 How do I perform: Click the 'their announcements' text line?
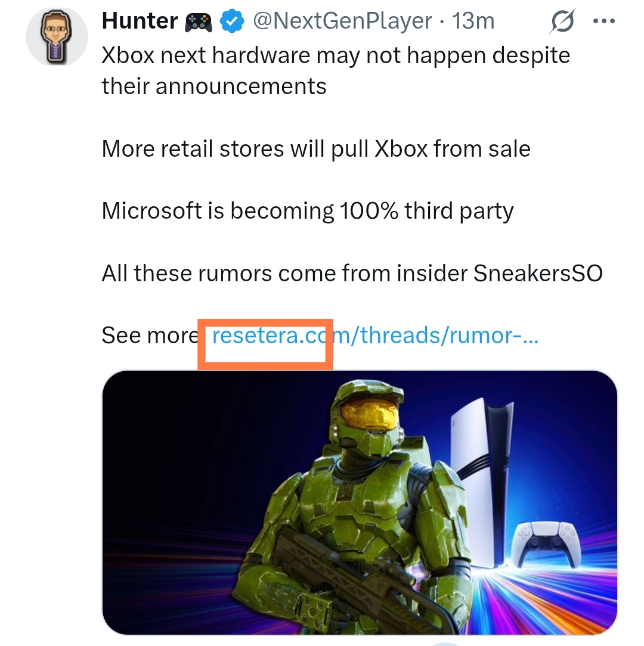(214, 86)
